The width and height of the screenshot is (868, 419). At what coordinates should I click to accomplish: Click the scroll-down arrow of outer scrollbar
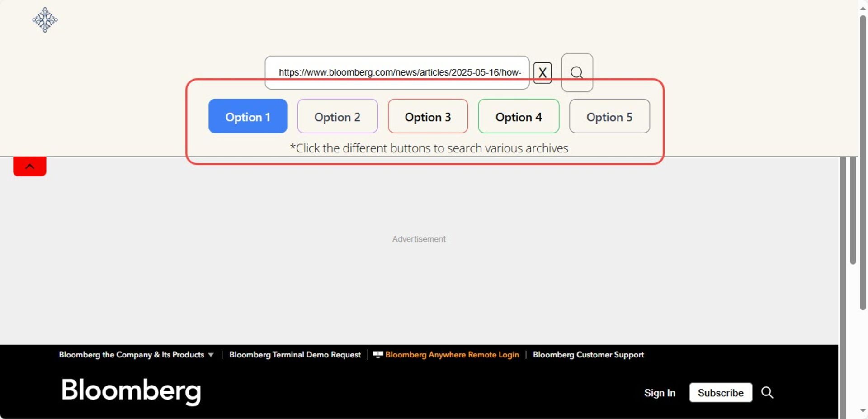863,411
